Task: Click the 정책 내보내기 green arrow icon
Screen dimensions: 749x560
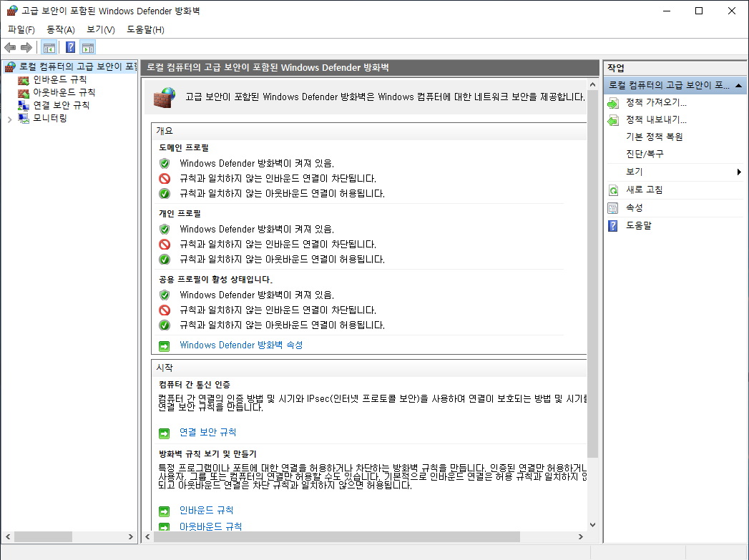Action: point(613,120)
